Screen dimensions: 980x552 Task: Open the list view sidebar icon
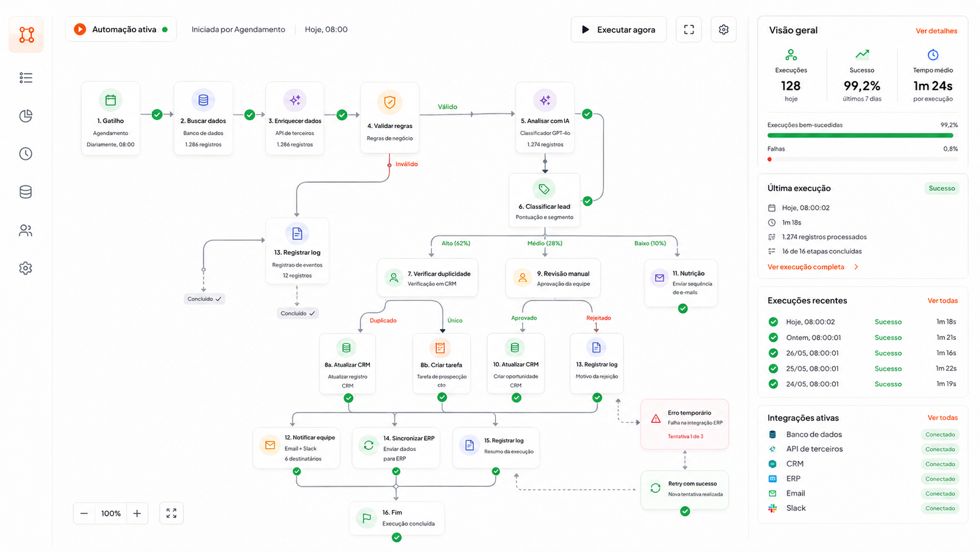click(x=26, y=78)
